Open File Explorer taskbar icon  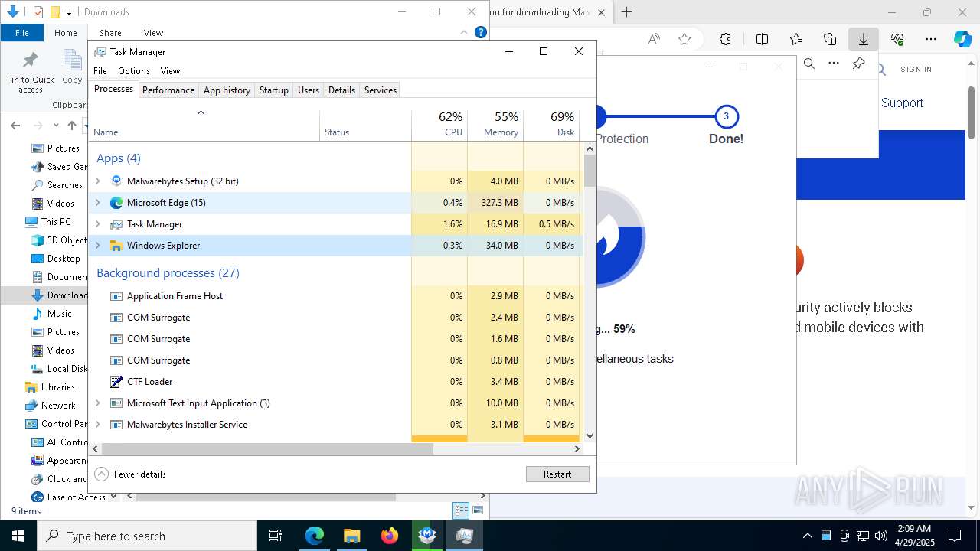tap(351, 536)
